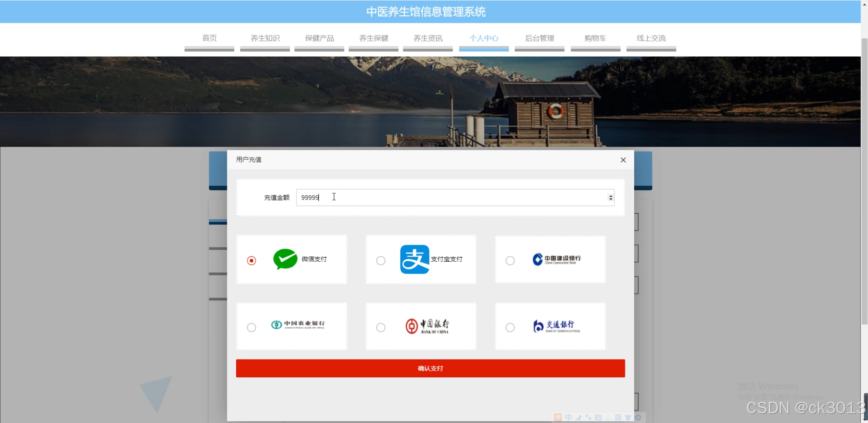The height and width of the screenshot is (423, 868).
Task: Go to the 养生知识 navigation tab
Action: click(265, 38)
